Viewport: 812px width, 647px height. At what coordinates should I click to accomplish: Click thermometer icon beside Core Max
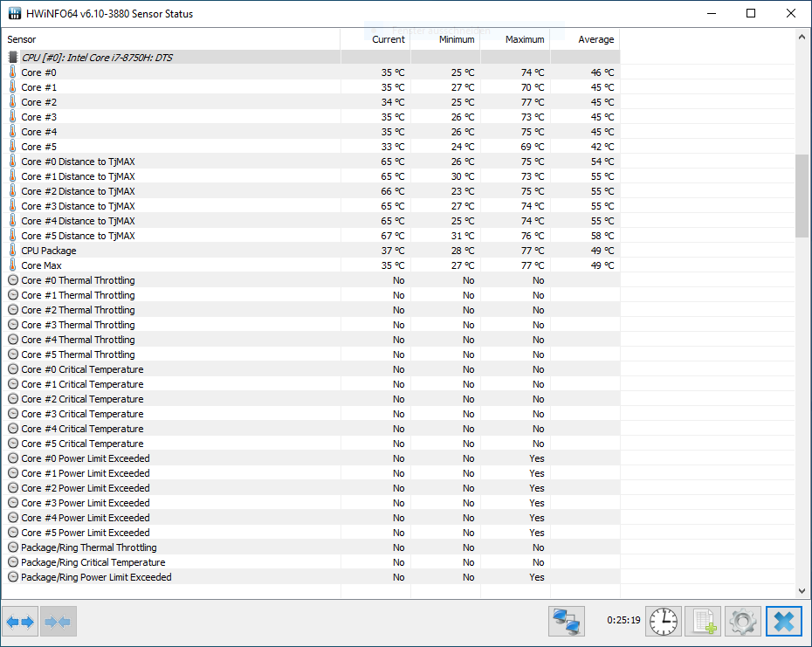point(13,265)
